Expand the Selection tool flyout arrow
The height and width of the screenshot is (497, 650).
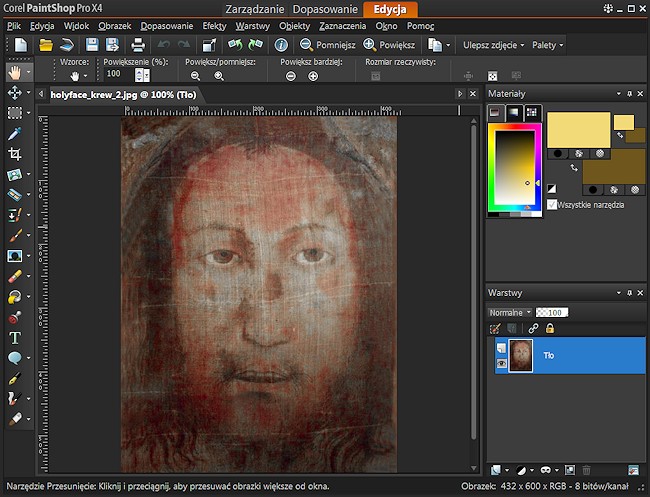(29, 113)
